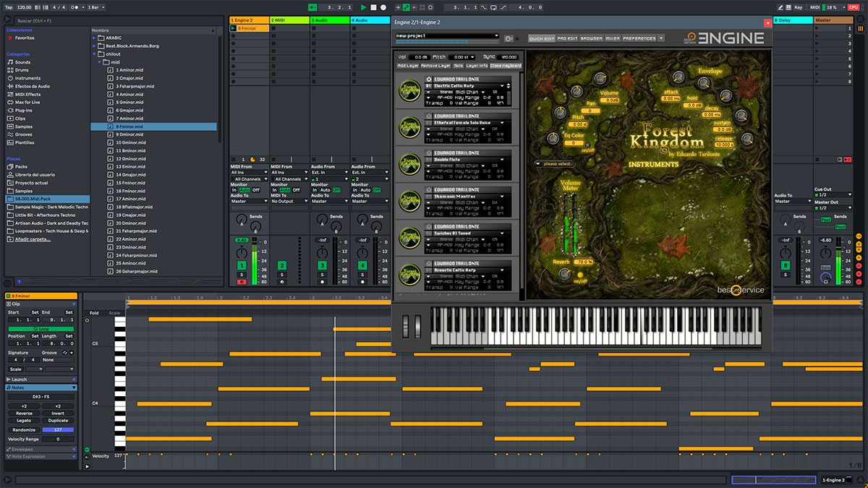Select file 14 Gmajor.mid
Image resolution: width=868 pixels, height=488 pixels.
point(130,174)
